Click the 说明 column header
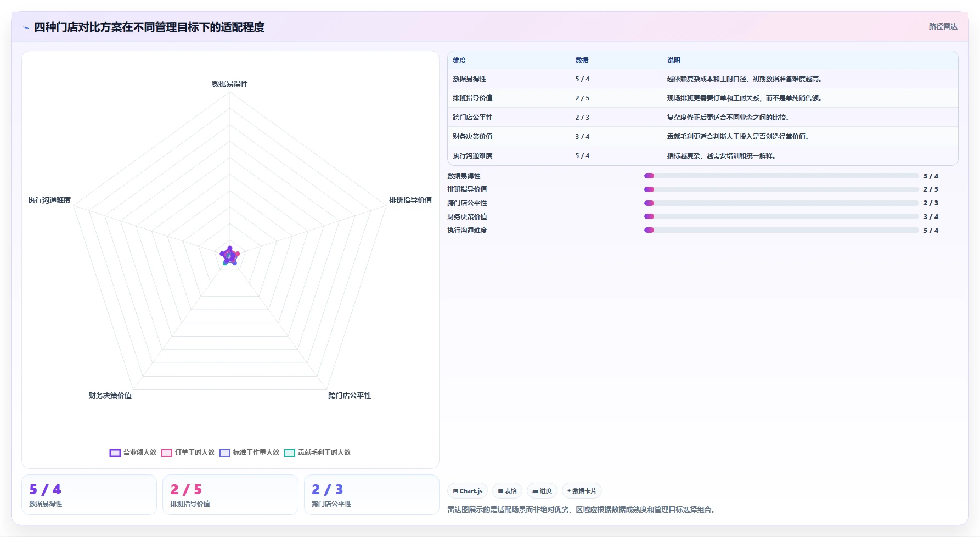Image resolution: width=980 pixels, height=537 pixels. (x=673, y=60)
